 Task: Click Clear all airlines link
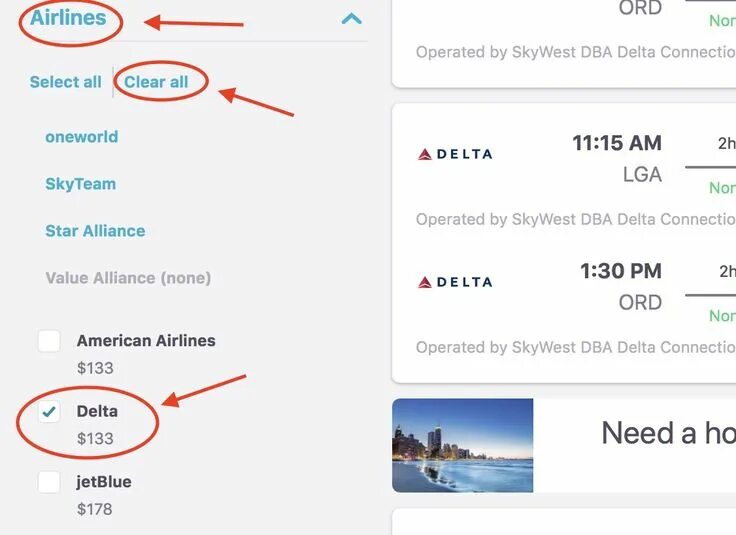pos(156,82)
